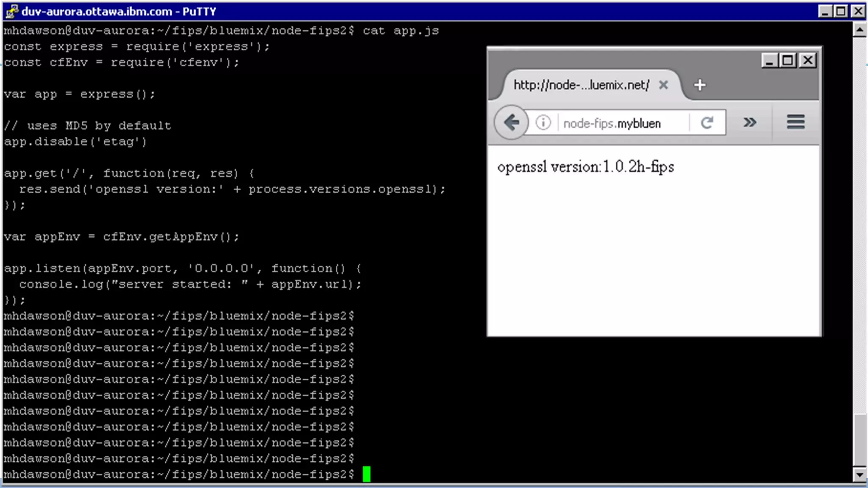Expand the toolbar overflow chevron

point(749,122)
